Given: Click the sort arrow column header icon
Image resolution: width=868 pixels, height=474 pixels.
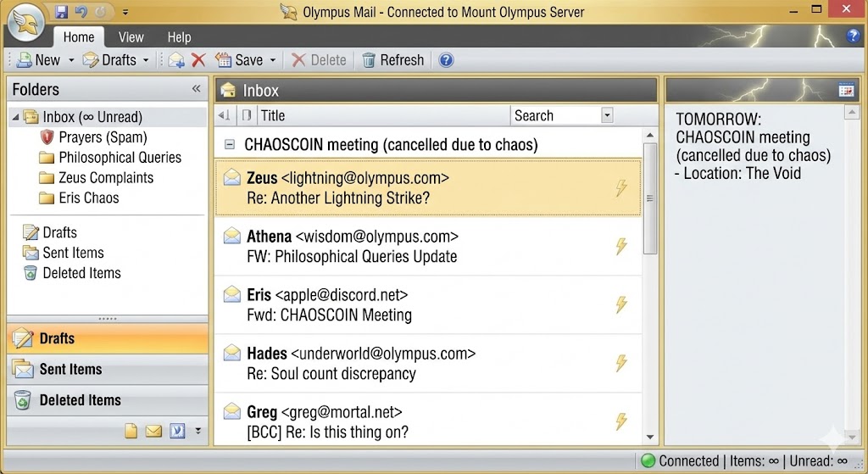Looking at the screenshot, I should tap(224, 115).
